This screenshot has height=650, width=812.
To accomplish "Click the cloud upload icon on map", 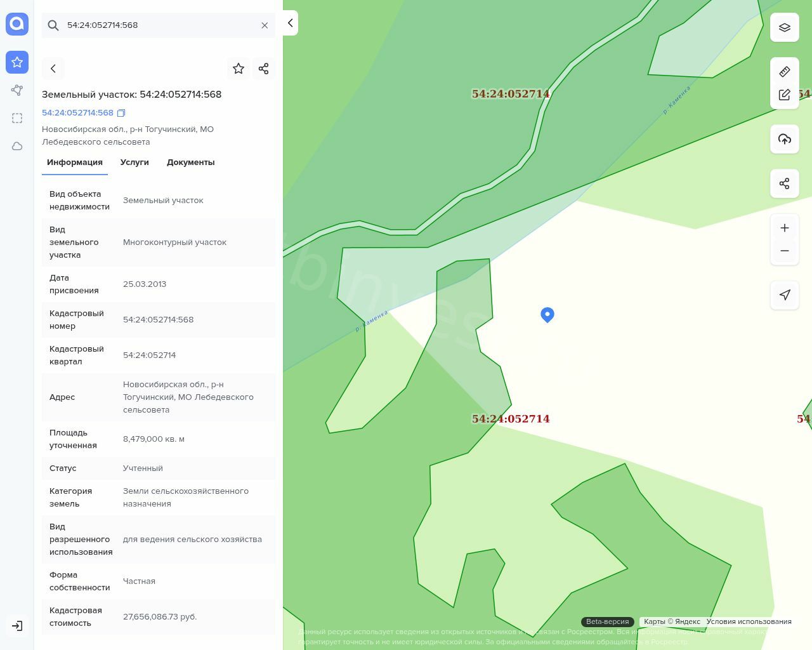I will click(x=784, y=139).
